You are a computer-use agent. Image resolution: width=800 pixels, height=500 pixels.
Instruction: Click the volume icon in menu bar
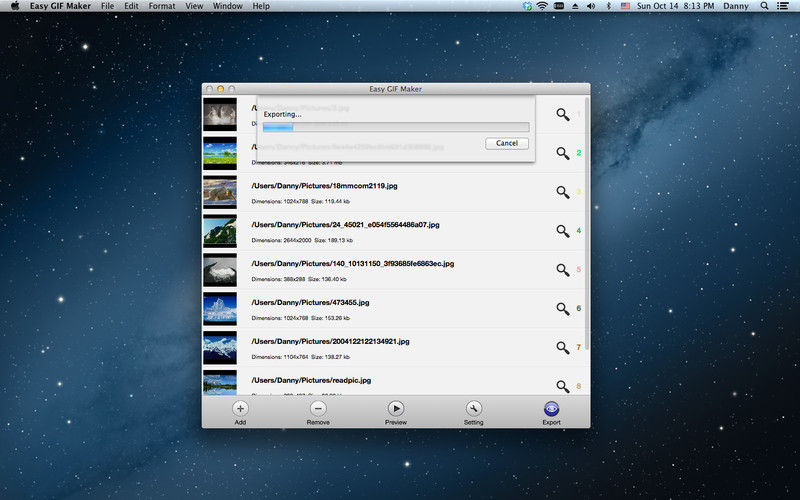point(591,6)
